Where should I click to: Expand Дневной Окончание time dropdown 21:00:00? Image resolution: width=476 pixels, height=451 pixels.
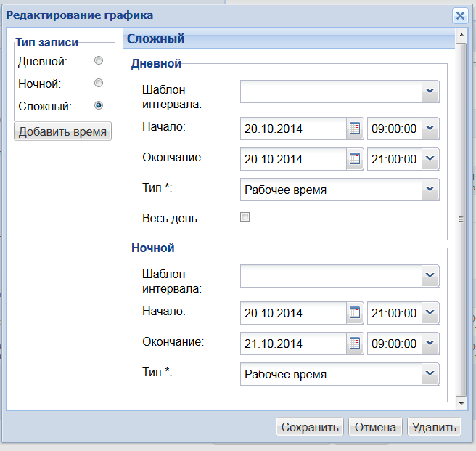[x=430, y=159]
